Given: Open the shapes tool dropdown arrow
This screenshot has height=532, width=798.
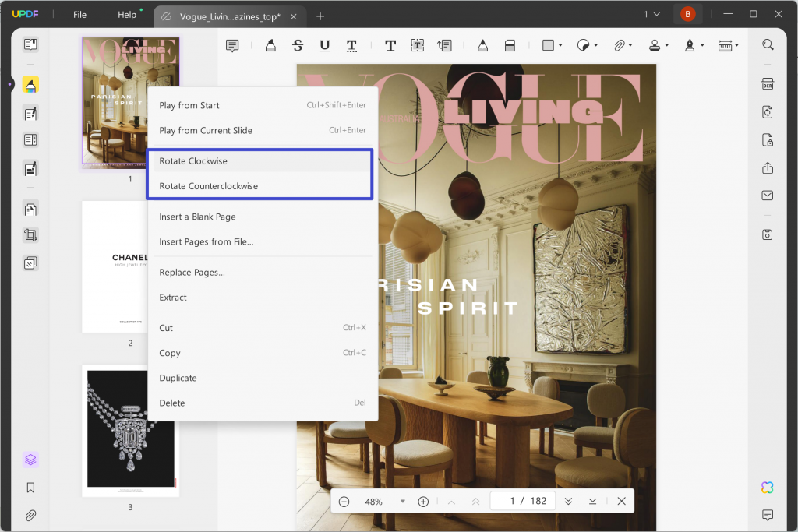Looking at the screenshot, I should click(559, 45).
